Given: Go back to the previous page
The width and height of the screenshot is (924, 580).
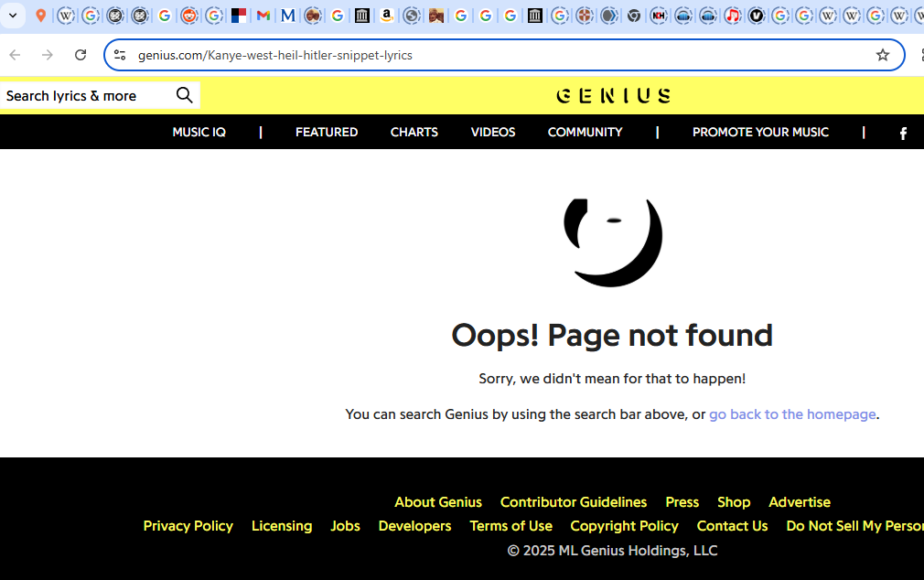Looking at the screenshot, I should pos(16,55).
